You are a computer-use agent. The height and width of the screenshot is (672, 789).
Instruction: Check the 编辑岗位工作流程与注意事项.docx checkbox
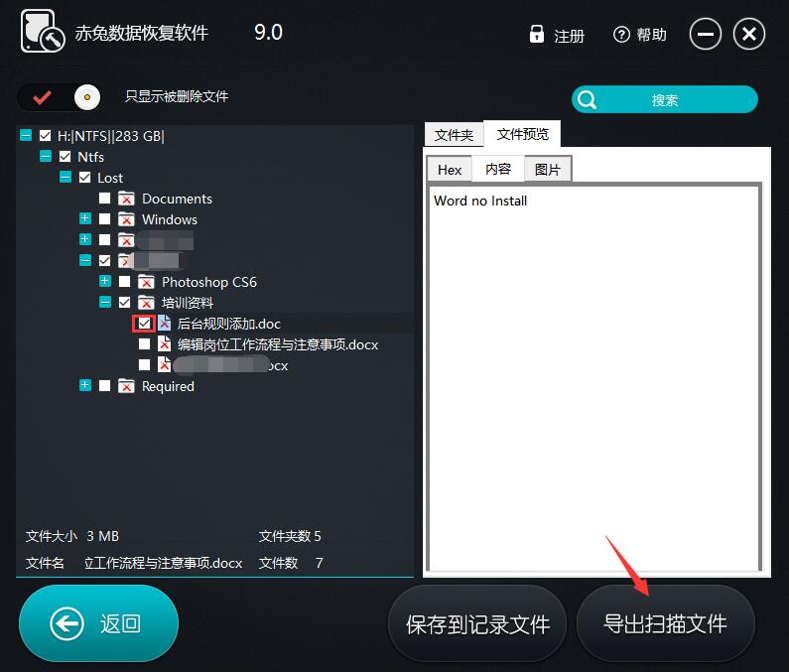pos(145,344)
